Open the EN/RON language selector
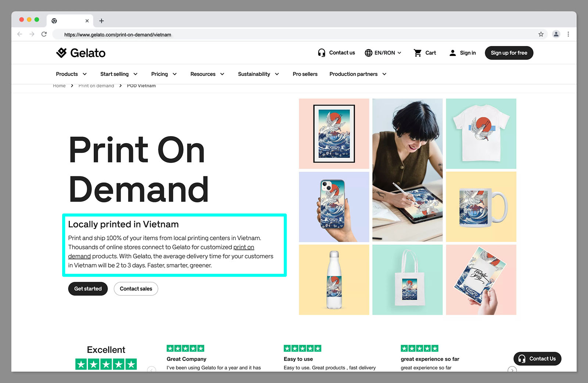The image size is (588, 383). tap(383, 53)
